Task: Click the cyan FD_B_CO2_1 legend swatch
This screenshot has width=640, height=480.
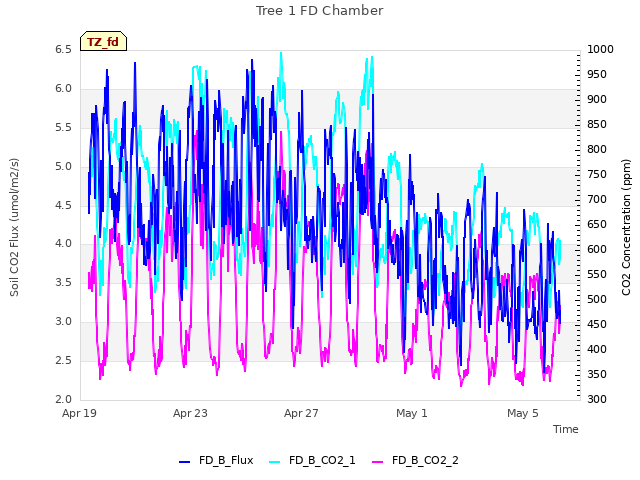Action: [x=275, y=462]
